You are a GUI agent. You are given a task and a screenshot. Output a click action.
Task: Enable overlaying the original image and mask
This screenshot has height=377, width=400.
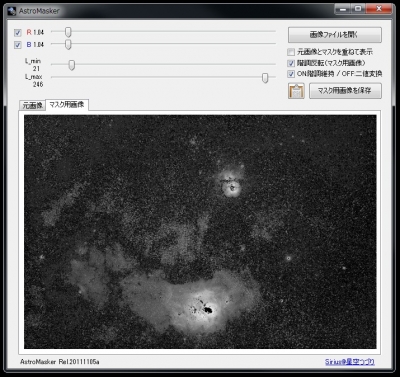(291, 52)
